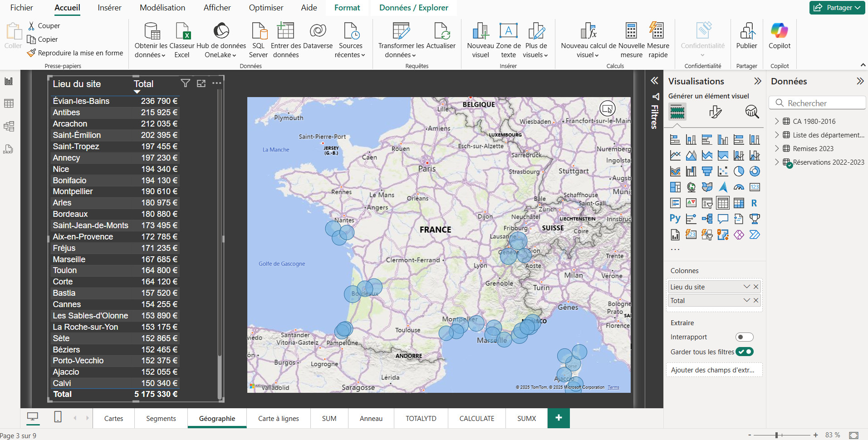Image resolution: width=868 pixels, height=440 pixels.
Task: Open more options on the table visual
Action: (x=217, y=83)
